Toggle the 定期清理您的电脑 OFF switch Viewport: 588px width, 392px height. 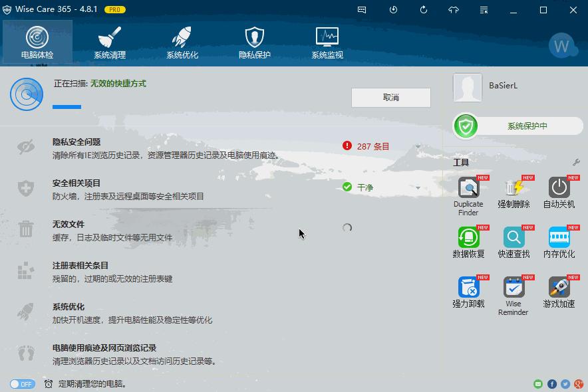click(x=23, y=384)
